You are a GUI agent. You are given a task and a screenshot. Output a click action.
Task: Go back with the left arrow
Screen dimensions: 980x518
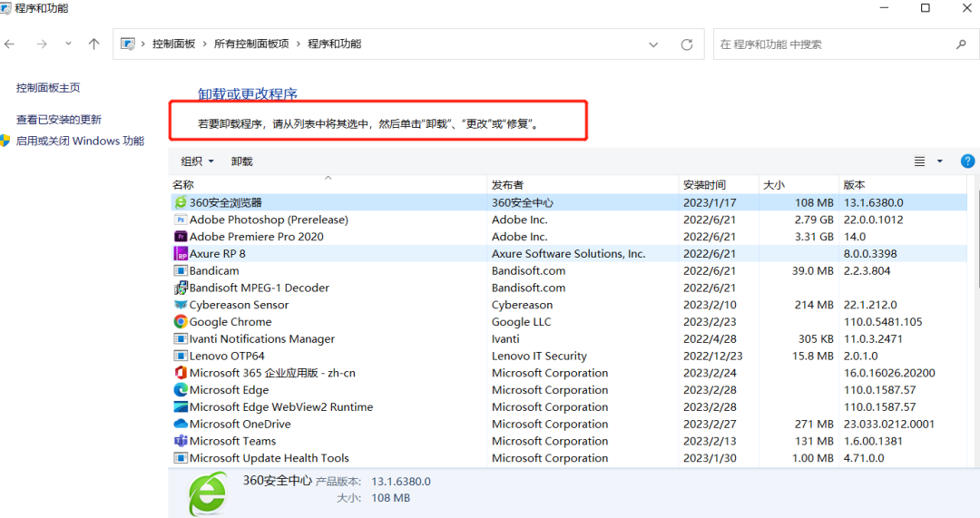click(9, 44)
